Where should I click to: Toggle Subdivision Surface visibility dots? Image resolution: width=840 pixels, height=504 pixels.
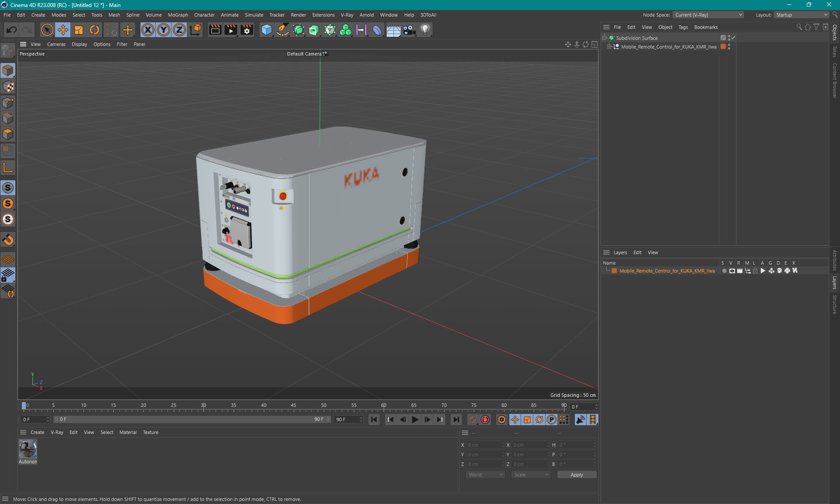[729, 38]
